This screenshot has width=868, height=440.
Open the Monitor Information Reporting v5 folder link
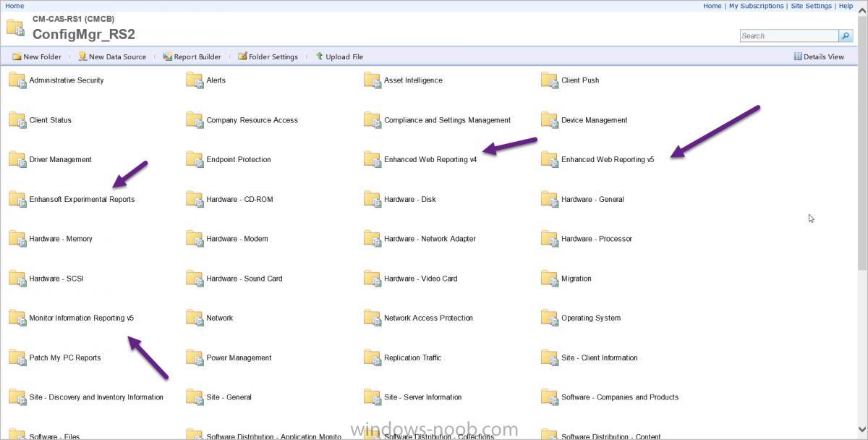(x=82, y=318)
